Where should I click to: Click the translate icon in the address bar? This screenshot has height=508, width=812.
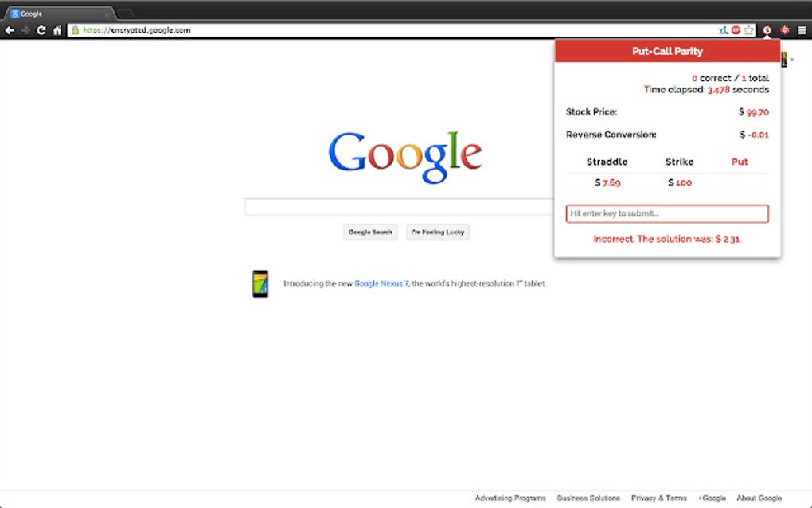724,30
